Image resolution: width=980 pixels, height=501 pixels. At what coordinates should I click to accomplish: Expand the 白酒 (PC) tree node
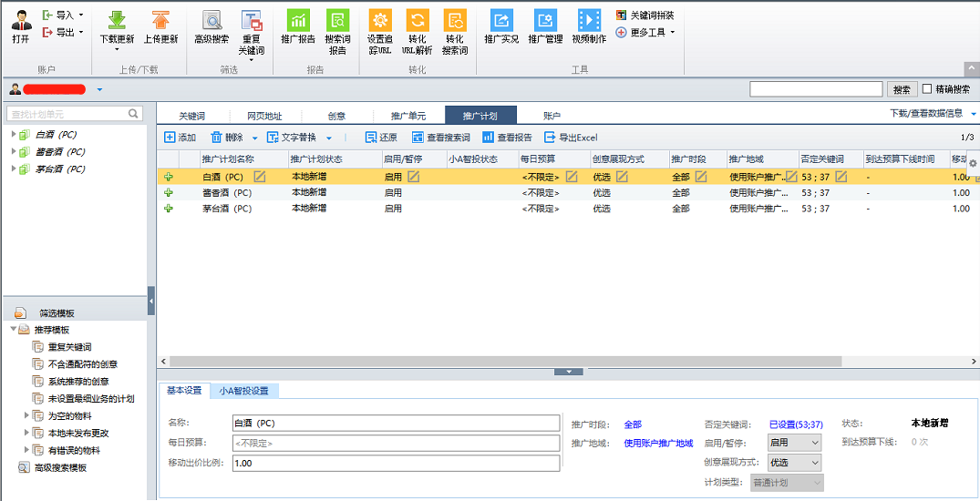[x=14, y=135]
